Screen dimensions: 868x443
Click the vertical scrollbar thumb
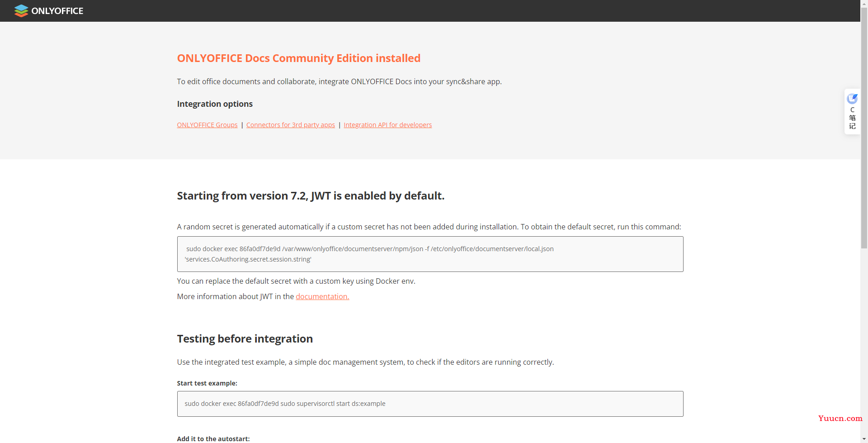point(864,127)
